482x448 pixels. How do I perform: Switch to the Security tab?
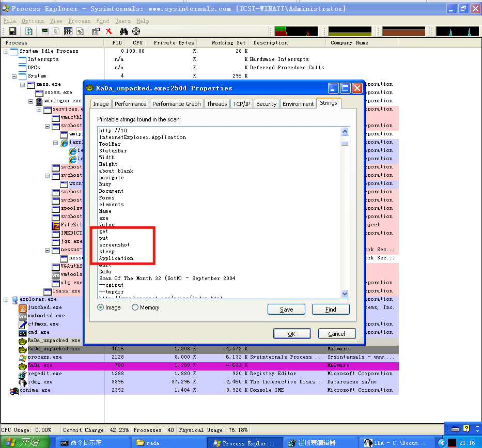pyautogui.click(x=267, y=104)
